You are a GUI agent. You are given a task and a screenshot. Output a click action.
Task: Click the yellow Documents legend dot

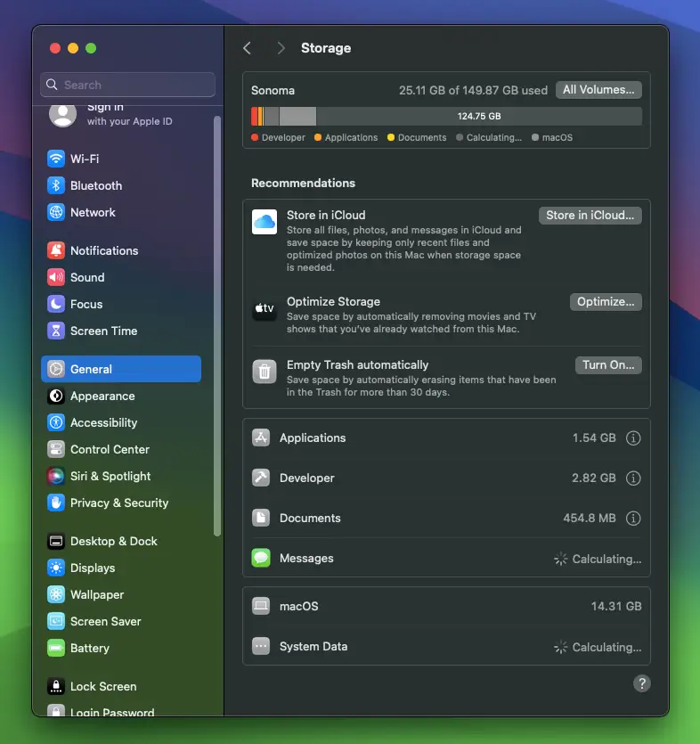391,137
